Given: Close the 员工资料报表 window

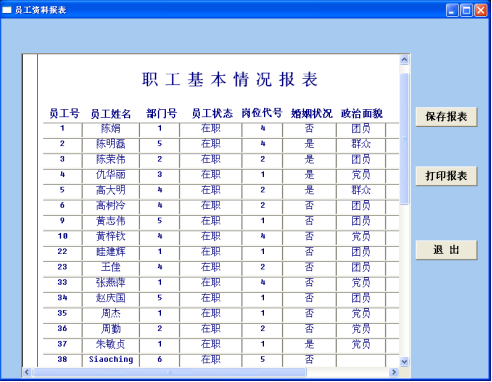Looking at the screenshot, I should click(x=481, y=10).
